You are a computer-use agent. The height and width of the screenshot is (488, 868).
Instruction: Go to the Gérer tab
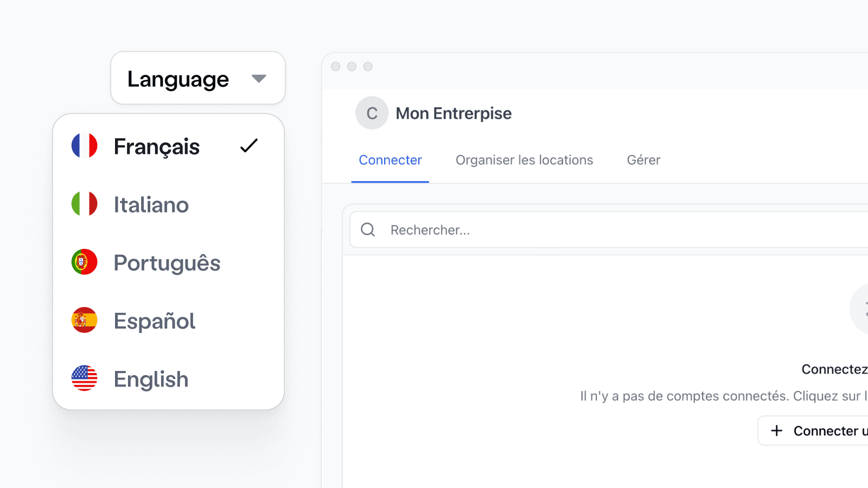coord(643,160)
